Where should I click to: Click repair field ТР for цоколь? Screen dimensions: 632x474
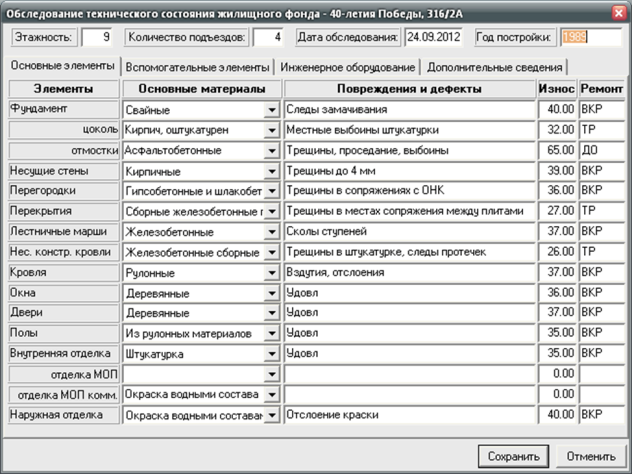pyautogui.click(x=602, y=130)
